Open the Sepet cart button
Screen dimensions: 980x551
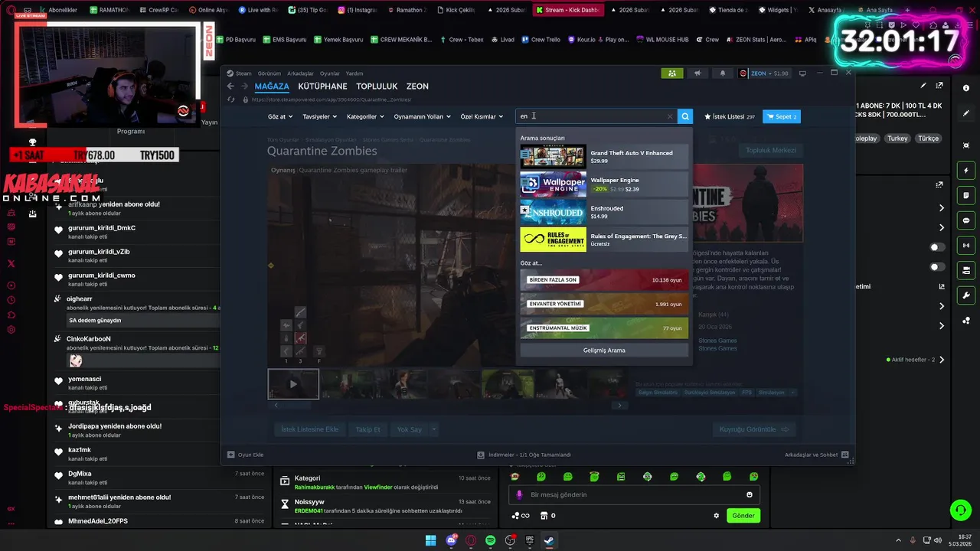point(782,116)
